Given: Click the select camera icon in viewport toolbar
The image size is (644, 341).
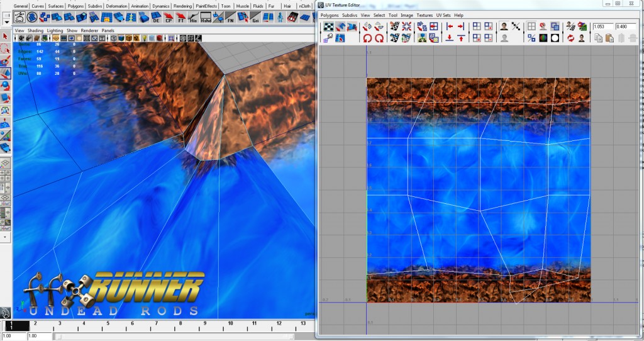Looking at the screenshot, I should click(21, 38).
